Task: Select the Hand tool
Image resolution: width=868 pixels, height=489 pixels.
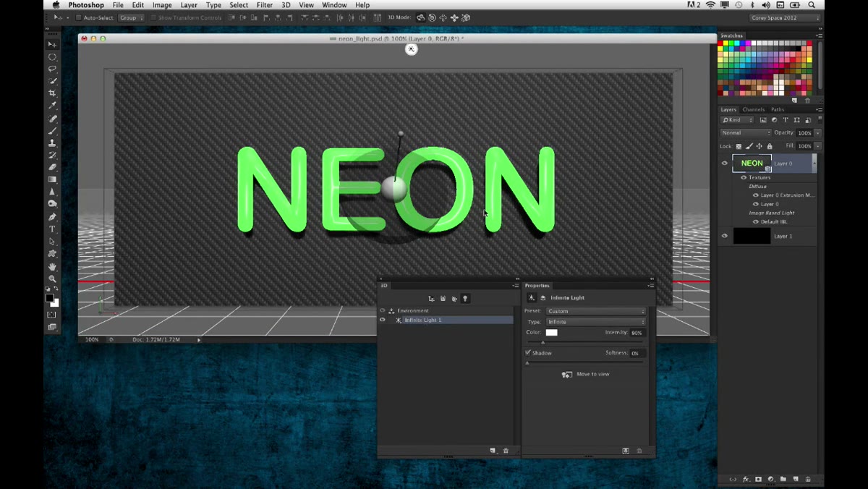Action: point(52,266)
